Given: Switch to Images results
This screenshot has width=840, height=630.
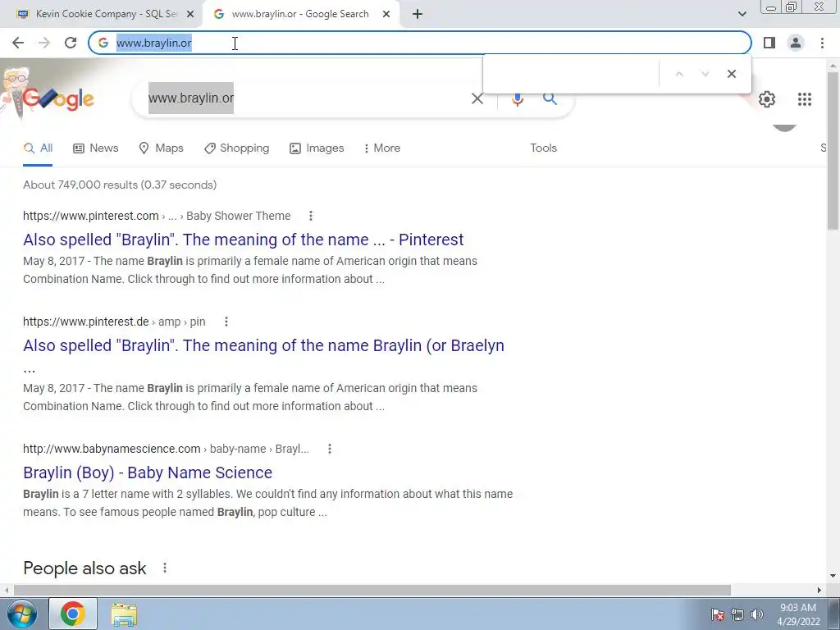Looking at the screenshot, I should pos(317,148).
